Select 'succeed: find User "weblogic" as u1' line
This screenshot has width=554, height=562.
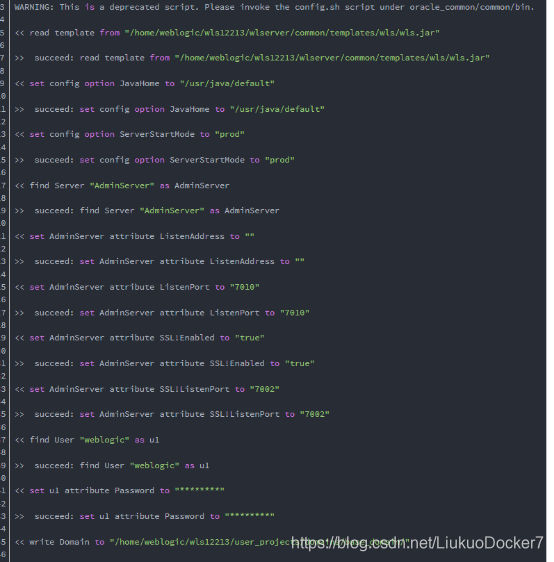coord(112,466)
